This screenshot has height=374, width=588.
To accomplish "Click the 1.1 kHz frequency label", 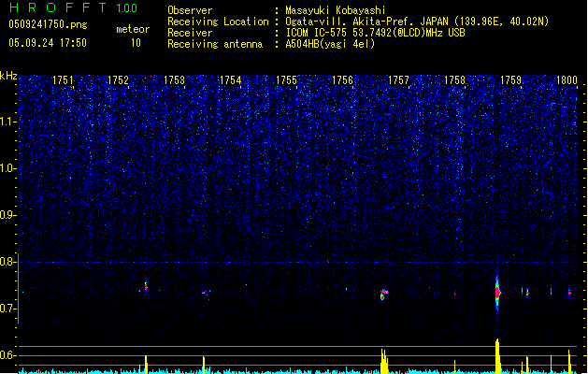I will tap(8, 122).
